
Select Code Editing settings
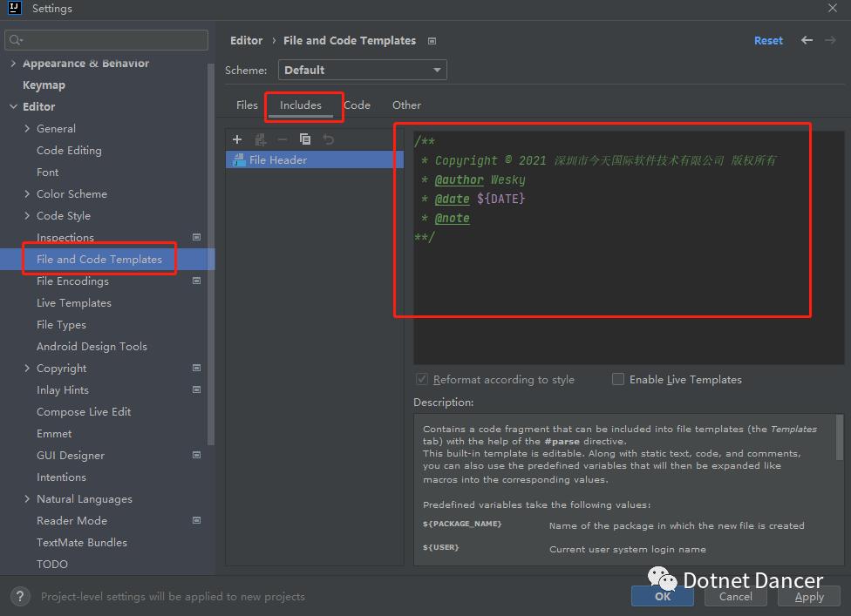69,150
